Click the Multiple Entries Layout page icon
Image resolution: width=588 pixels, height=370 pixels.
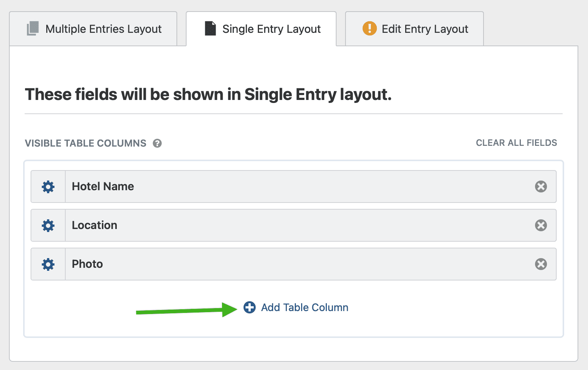tap(32, 28)
